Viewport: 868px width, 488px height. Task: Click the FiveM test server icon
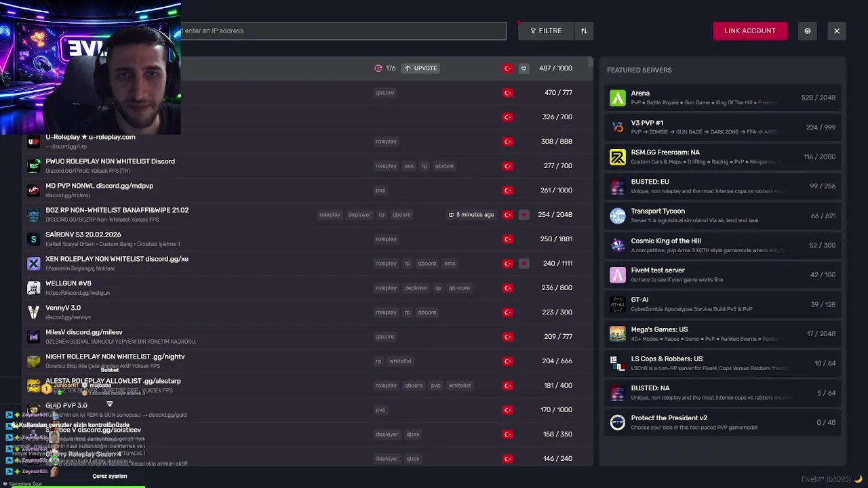617,274
